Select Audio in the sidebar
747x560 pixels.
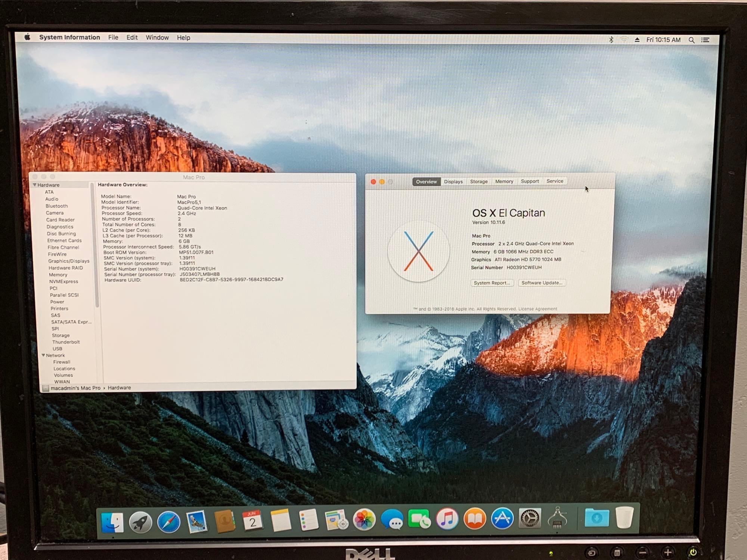(52, 199)
